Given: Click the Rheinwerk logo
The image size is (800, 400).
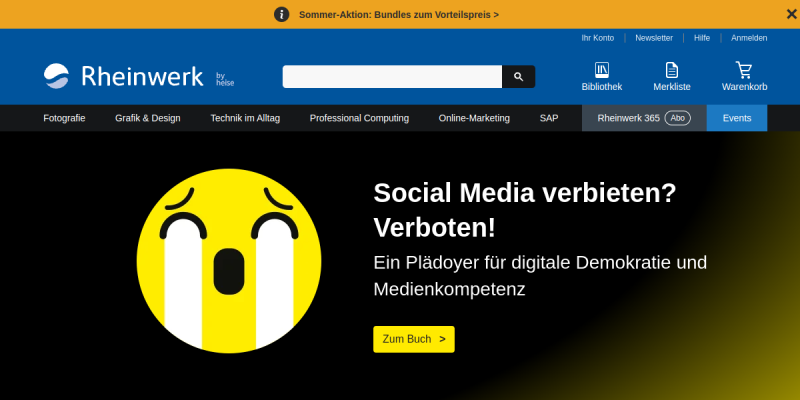Looking at the screenshot, I should 123,77.
